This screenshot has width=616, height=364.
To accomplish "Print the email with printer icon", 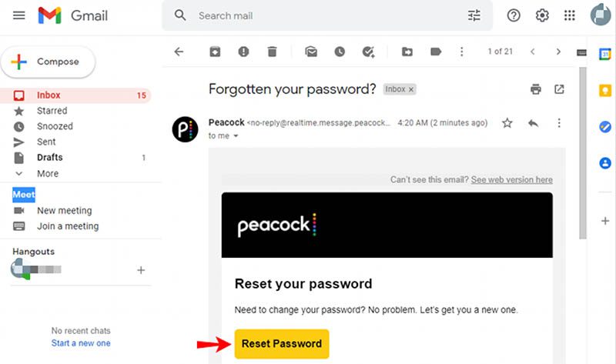I will pos(536,89).
